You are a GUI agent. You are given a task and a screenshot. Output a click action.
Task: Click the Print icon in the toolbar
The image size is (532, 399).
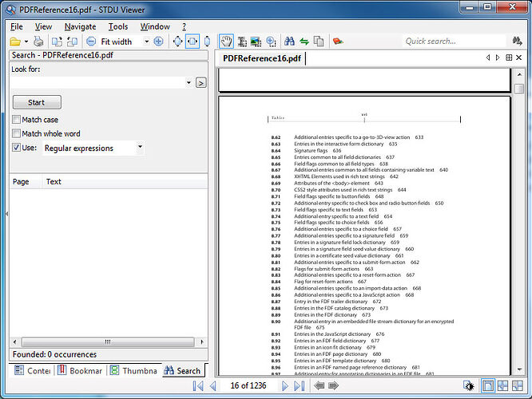(38, 41)
